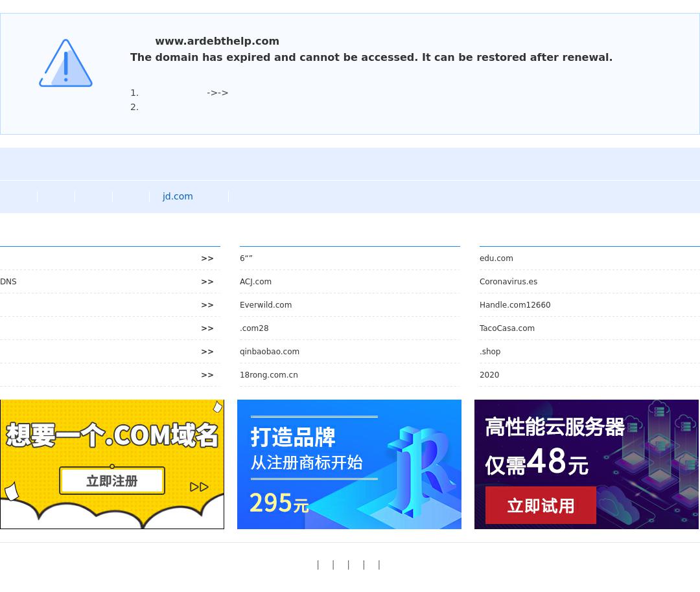Click the .shop link

tap(490, 352)
